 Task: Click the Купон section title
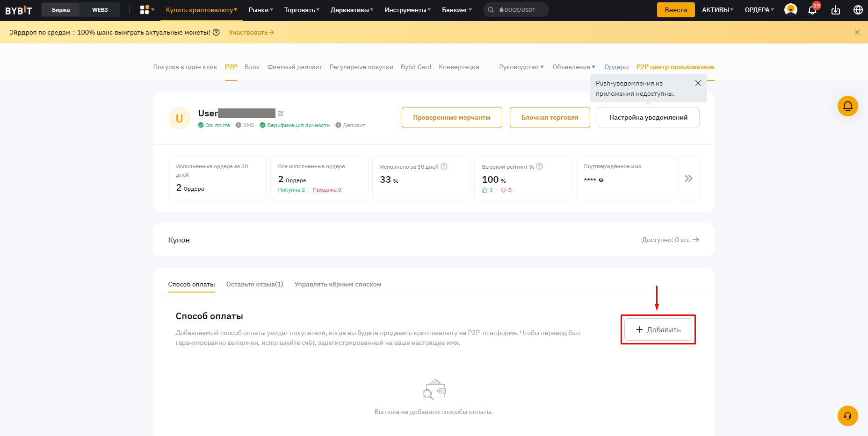(179, 240)
